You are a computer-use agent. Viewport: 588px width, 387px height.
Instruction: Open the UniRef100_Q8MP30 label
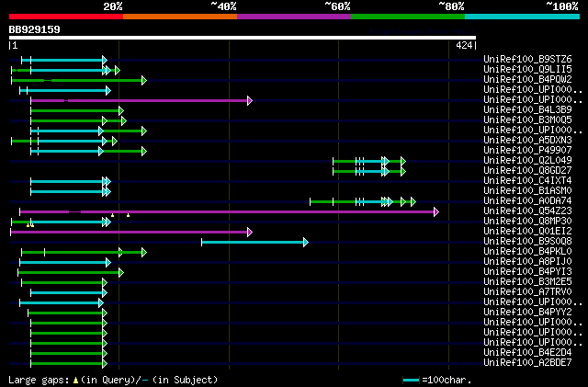(x=527, y=222)
